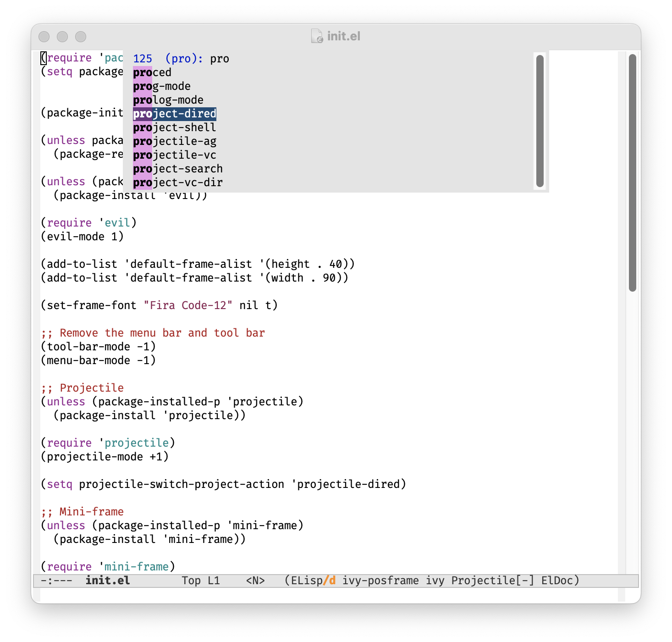
Task: Pick the projectile-vc candidate
Action: click(175, 155)
